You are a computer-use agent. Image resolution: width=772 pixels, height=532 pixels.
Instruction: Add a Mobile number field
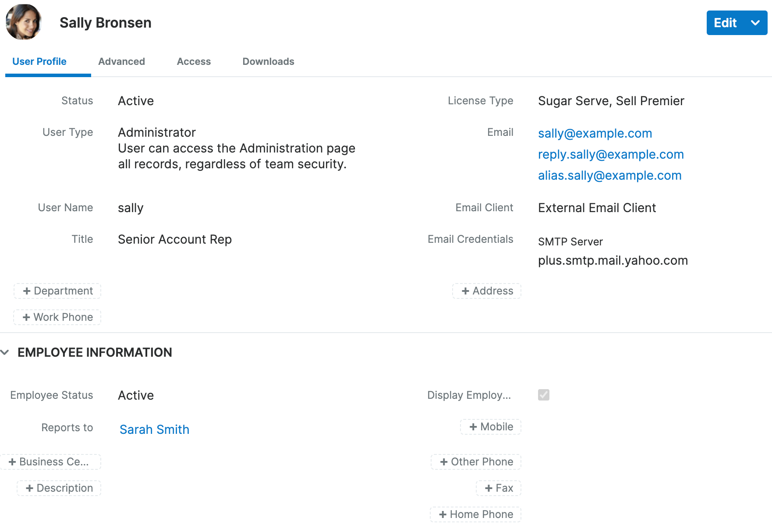[x=491, y=427]
